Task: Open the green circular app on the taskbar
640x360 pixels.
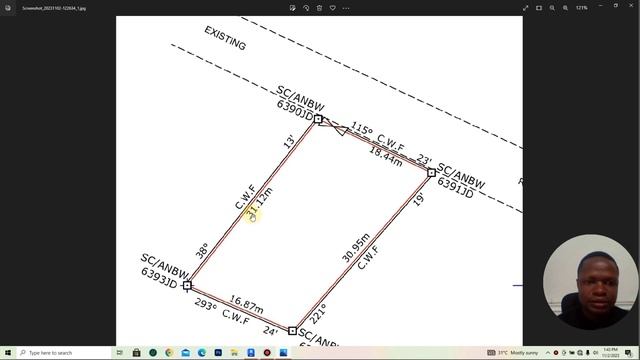Action: click(153, 353)
